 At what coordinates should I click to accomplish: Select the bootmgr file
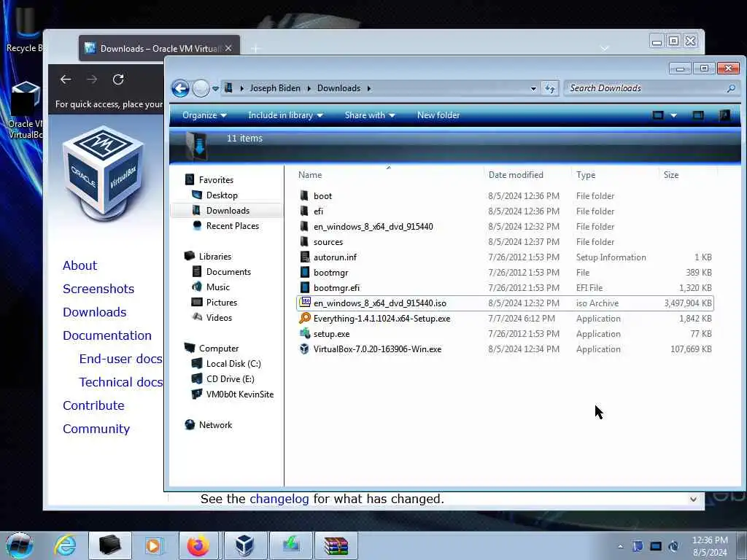point(505,273)
